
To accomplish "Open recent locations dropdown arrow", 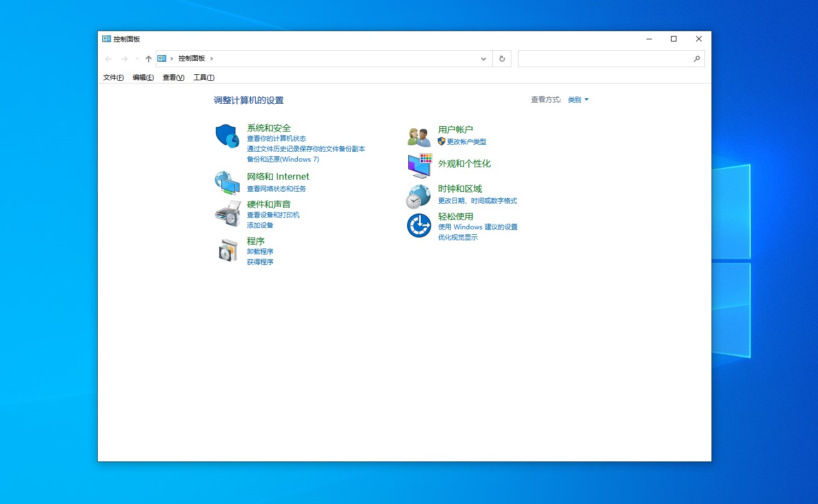I will (137, 59).
